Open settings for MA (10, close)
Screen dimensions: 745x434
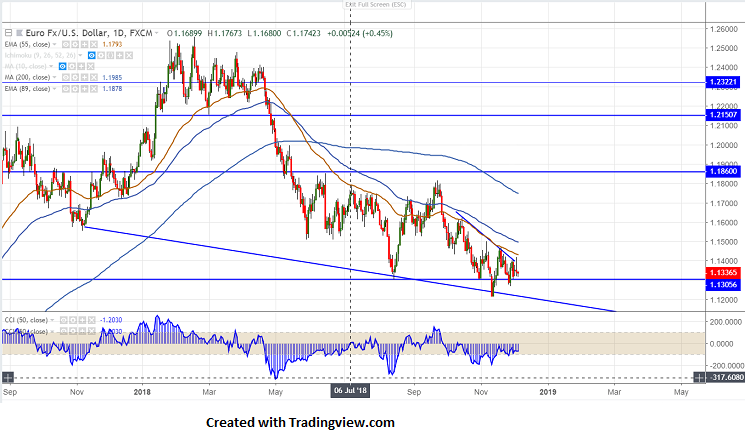click(x=72, y=66)
